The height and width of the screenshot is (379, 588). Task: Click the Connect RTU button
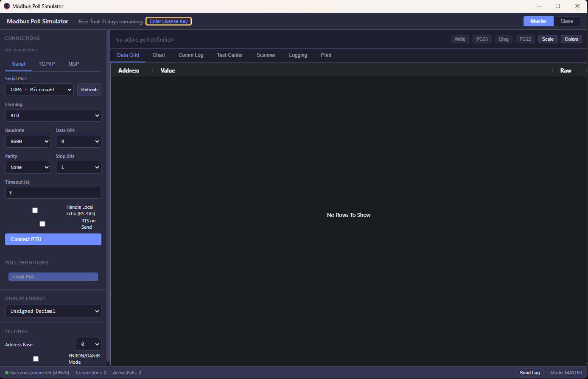53,239
